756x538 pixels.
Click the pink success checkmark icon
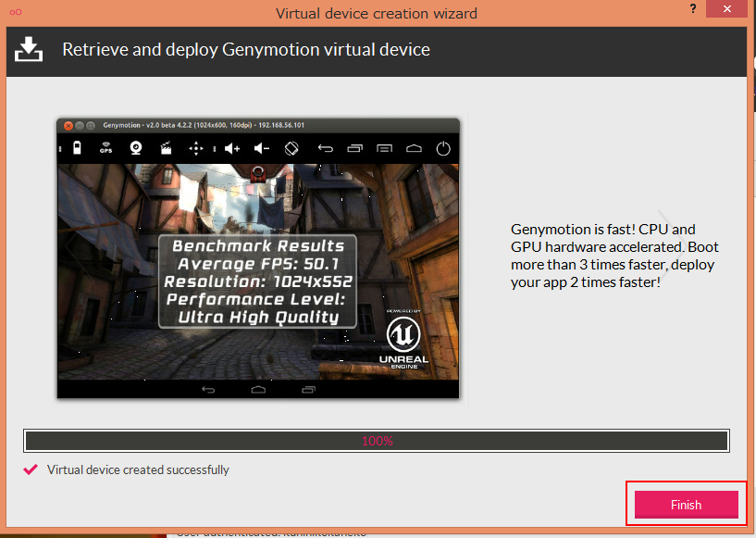coord(31,469)
